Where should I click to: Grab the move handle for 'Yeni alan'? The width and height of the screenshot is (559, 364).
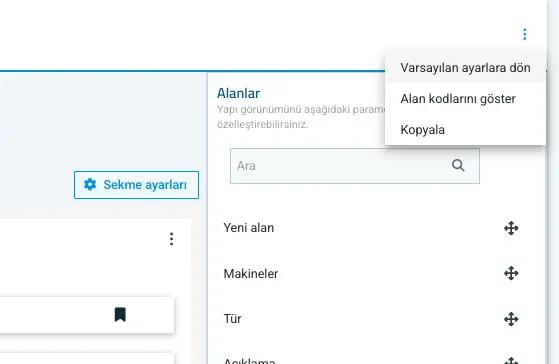[511, 228]
